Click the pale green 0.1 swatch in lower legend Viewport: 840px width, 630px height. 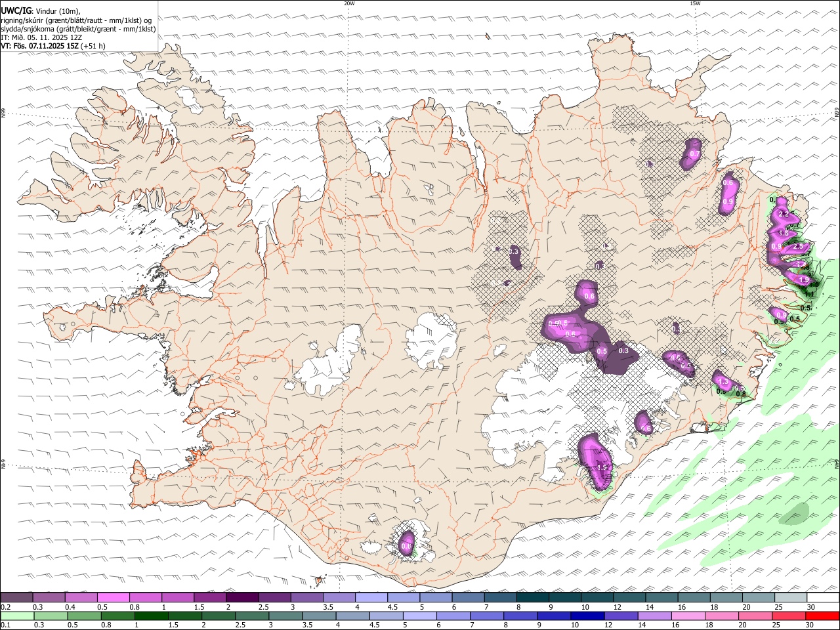tap(17, 616)
